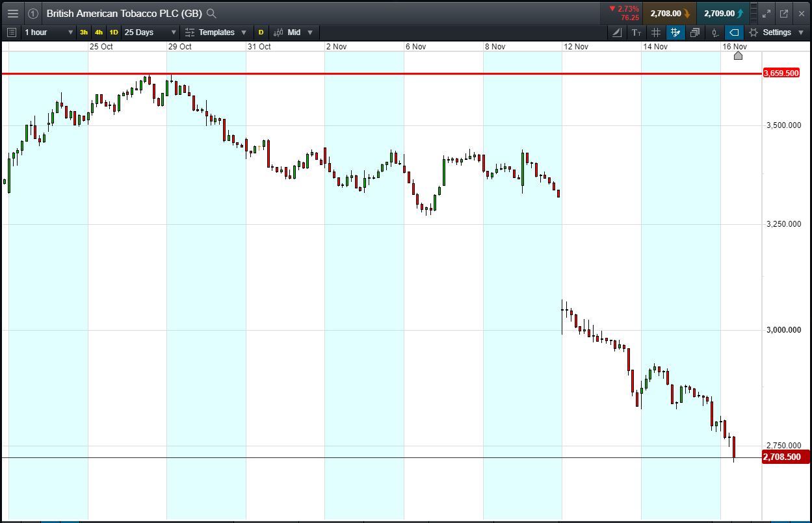Click the Settings gear icon
812x523 pixels.
pyautogui.click(x=753, y=32)
